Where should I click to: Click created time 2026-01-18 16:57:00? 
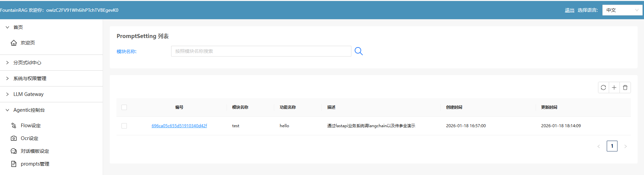tap(466, 126)
